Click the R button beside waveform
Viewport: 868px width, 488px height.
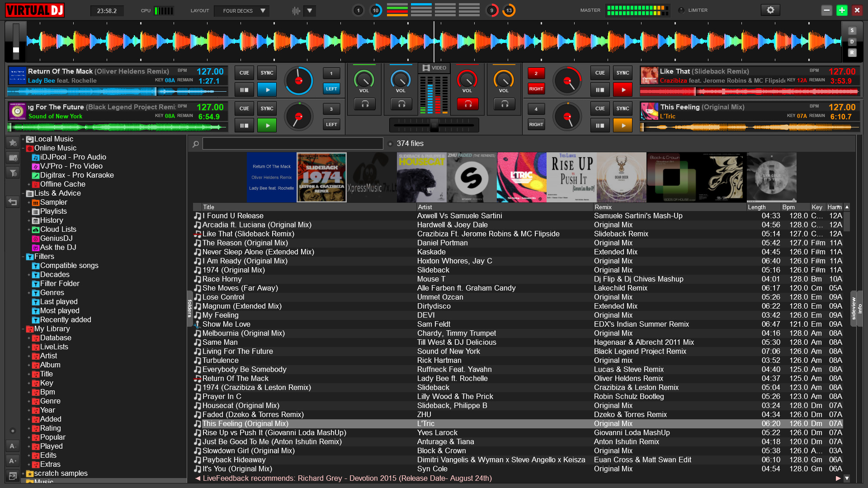click(x=852, y=52)
